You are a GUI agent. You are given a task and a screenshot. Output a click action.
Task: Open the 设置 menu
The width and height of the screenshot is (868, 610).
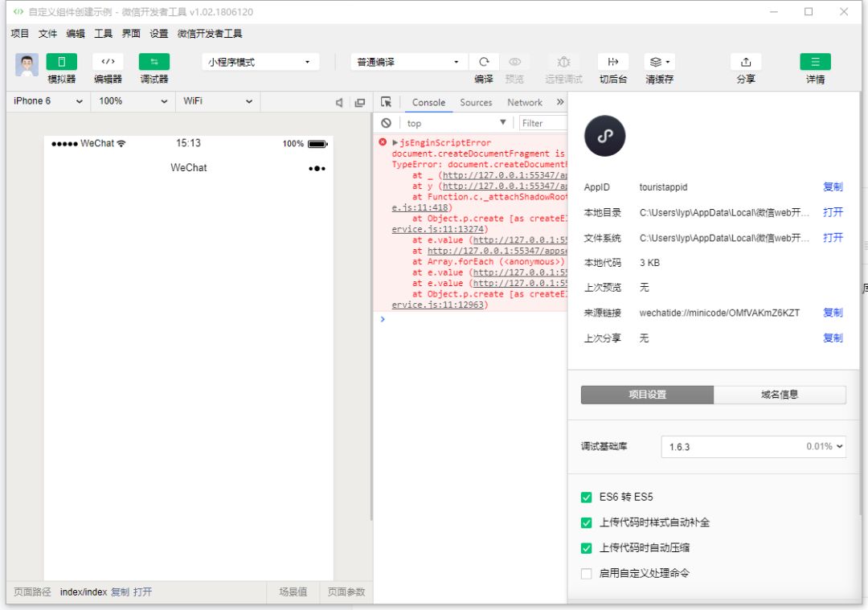pyautogui.click(x=159, y=34)
